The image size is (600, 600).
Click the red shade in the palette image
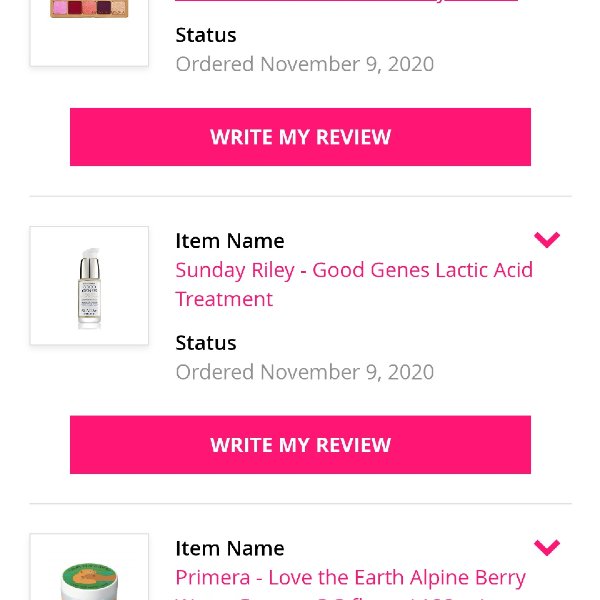pos(75,7)
